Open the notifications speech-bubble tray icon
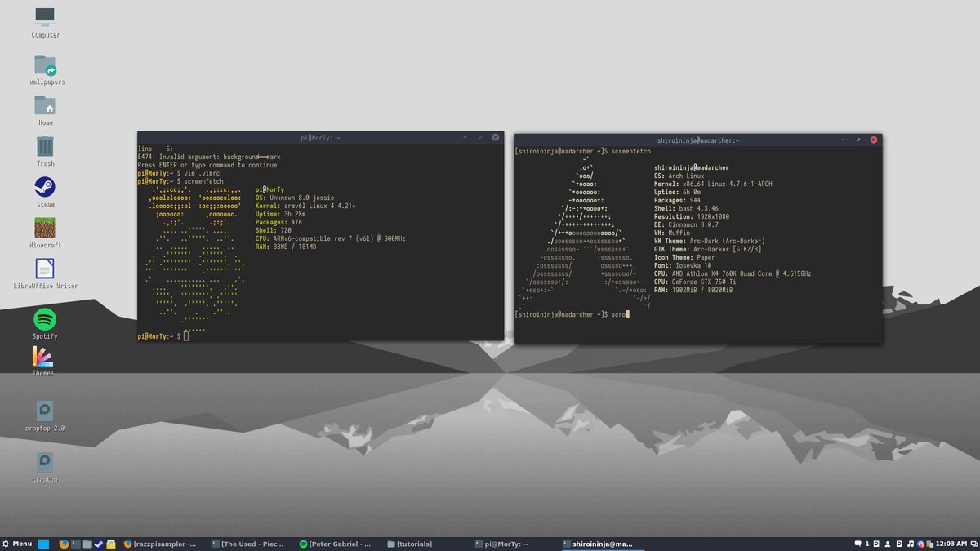The height and width of the screenshot is (551, 980). click(857, 544)
